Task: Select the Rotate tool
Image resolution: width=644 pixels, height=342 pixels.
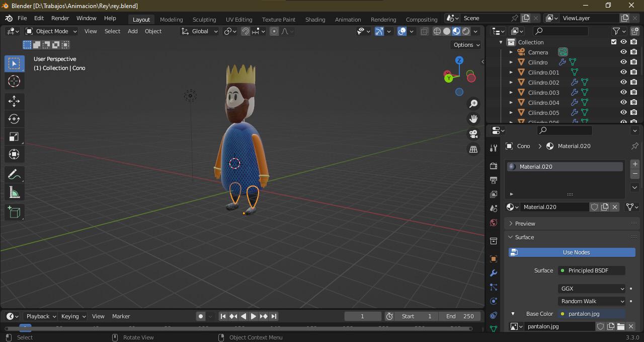Action: [14, 119]
